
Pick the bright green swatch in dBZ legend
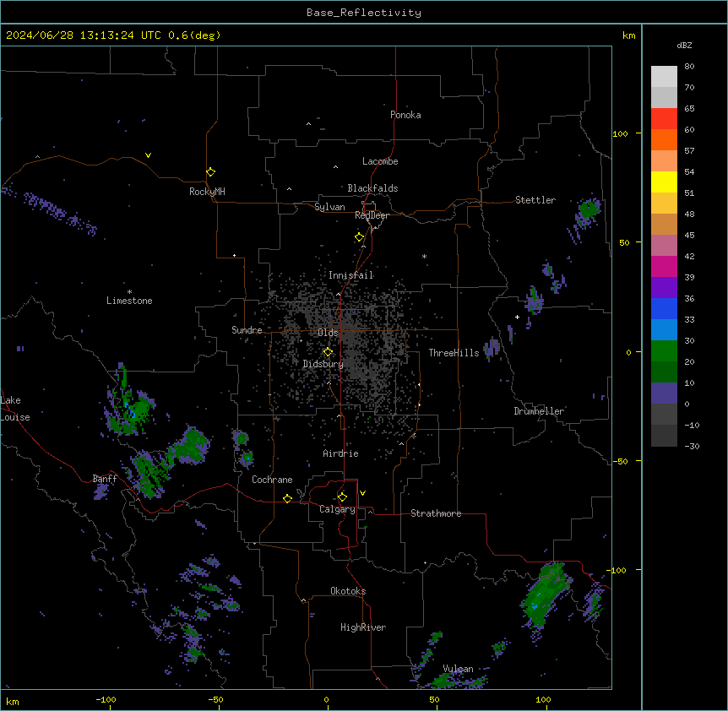click(x=664, y=351)
